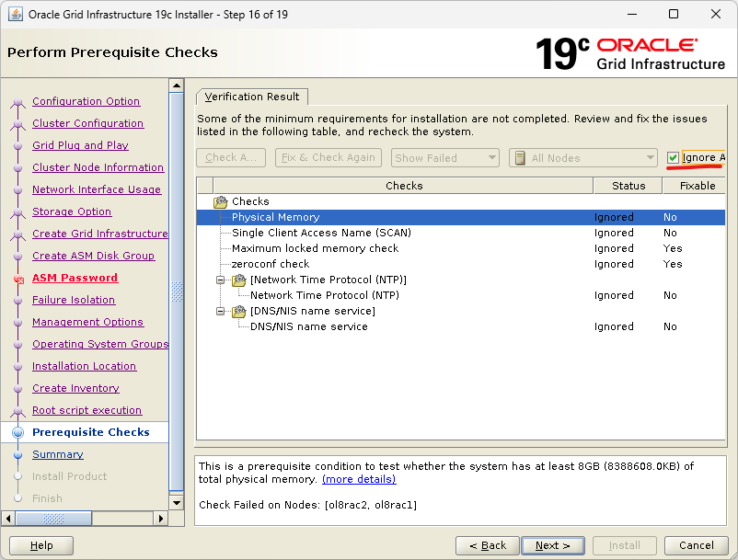The image size is (738, 560).
Task: Go to Operating System Groups step
Action: [99, 344]
